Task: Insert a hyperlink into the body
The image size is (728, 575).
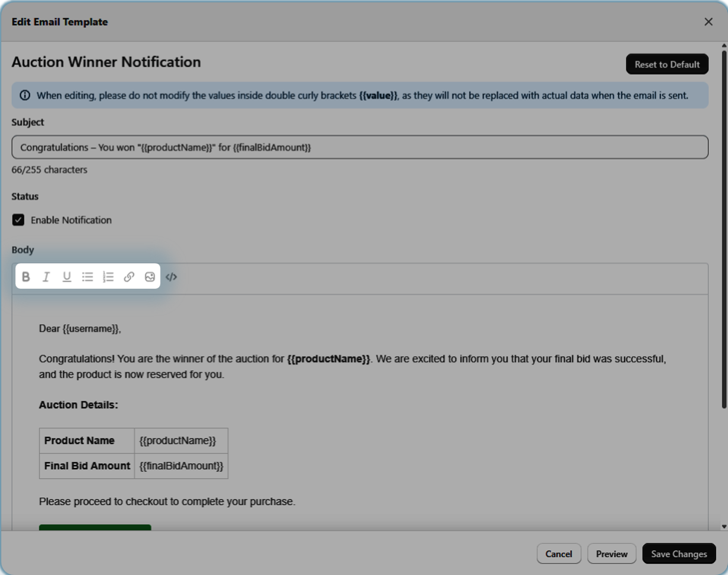Action: (129, 277)
